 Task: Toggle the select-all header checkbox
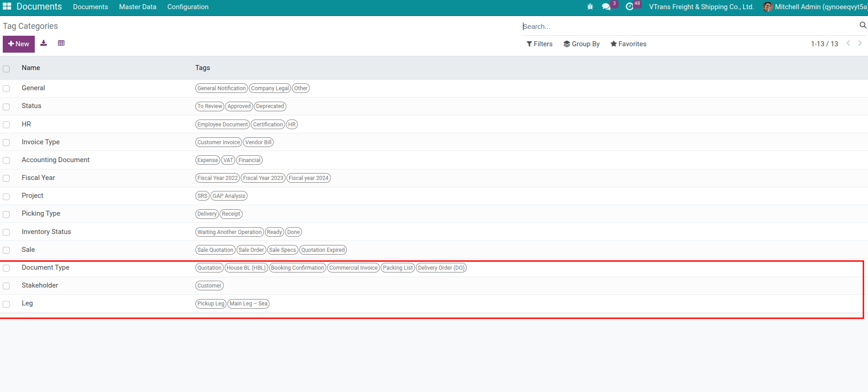pos(6,69)
